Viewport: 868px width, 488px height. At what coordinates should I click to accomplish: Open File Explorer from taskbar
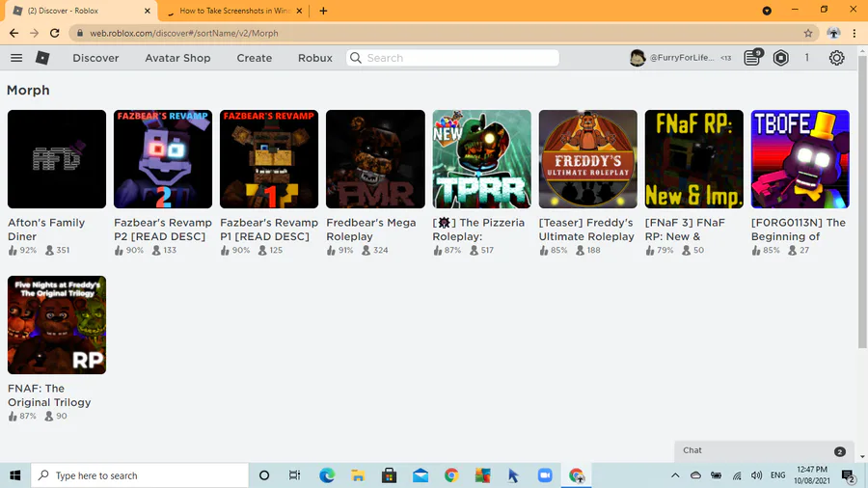[x=358, y=475]
